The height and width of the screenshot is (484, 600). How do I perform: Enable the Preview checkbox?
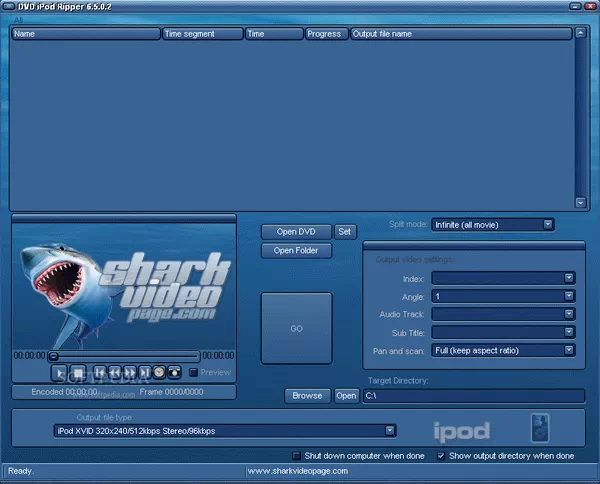pos(194,372)
